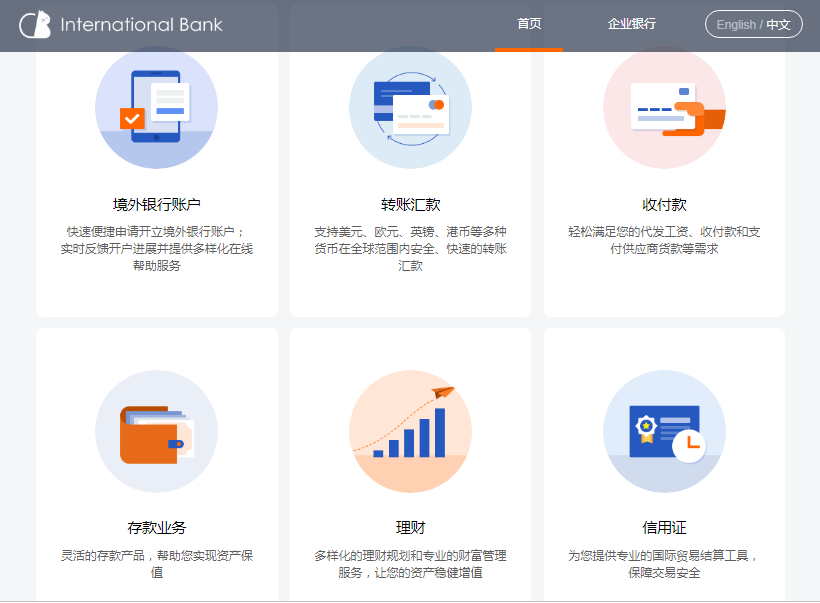Open the 存款业务 orange wallet icon
The height and width of the screenshot is (603, 820).
click(x=156, y=432)
